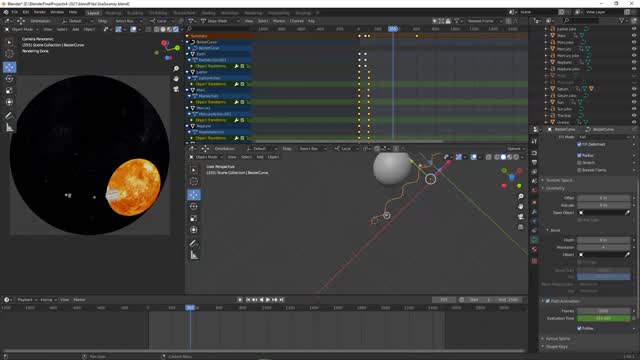Switch to the Layout workspace tab
The height and width of the screenshot is (360, 640).
point(93,13)
